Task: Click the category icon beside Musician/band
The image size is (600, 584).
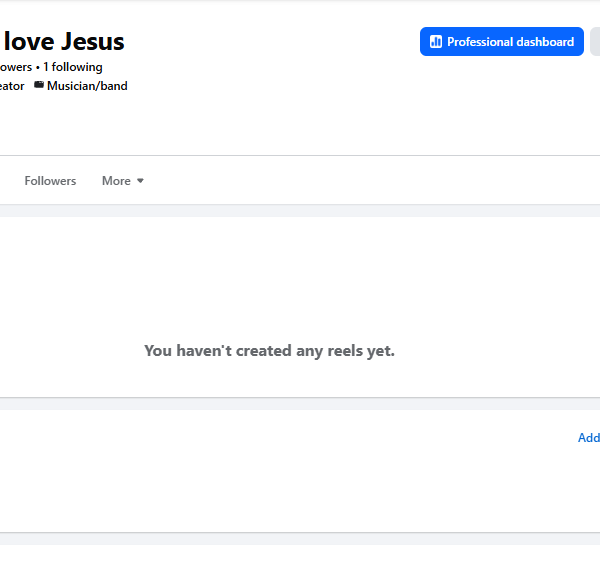Action: (39, 85)
